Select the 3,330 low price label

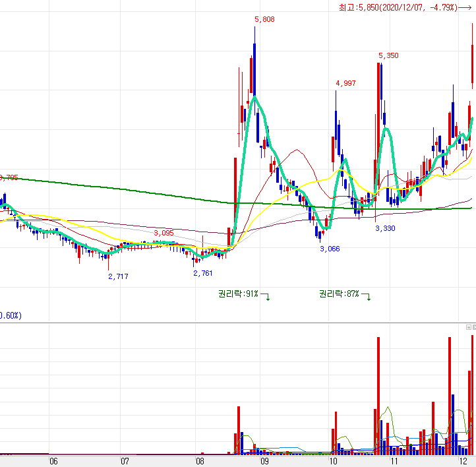point(385,228)
